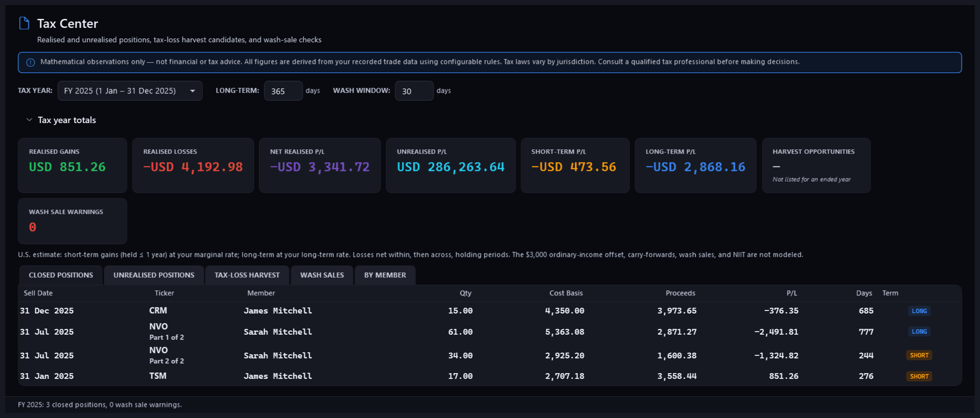Click the Days column header
This screenshot has height=418, width=980.
pos(864,293)
